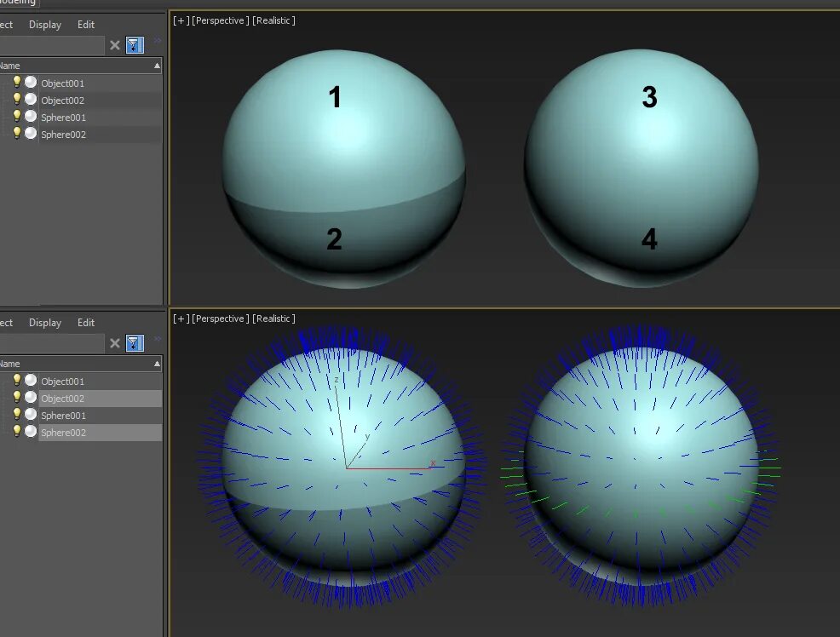Viewport: 840px width, 637px height.
Task: Toggle filter funnel icon in explorer with highlighted rows
Action: pyautogui.click(x=135, y=343)
